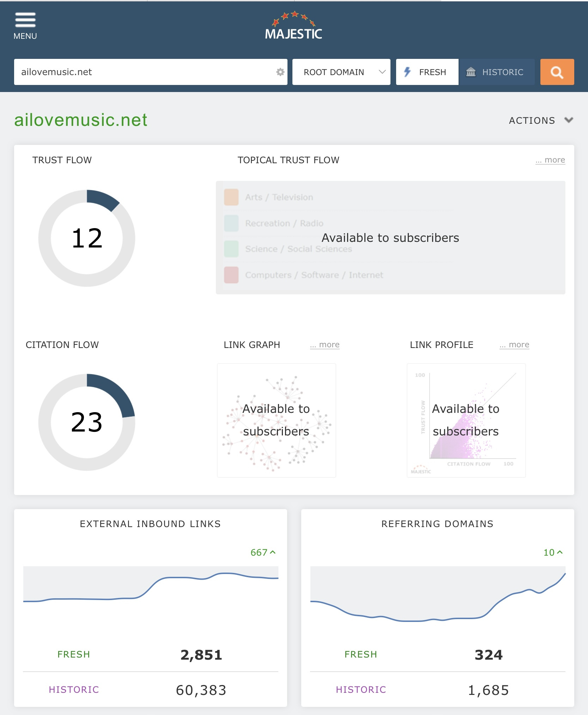The image size is (588, 715).
Task: Click the Majestic logo
Action: tap(293, 25)
